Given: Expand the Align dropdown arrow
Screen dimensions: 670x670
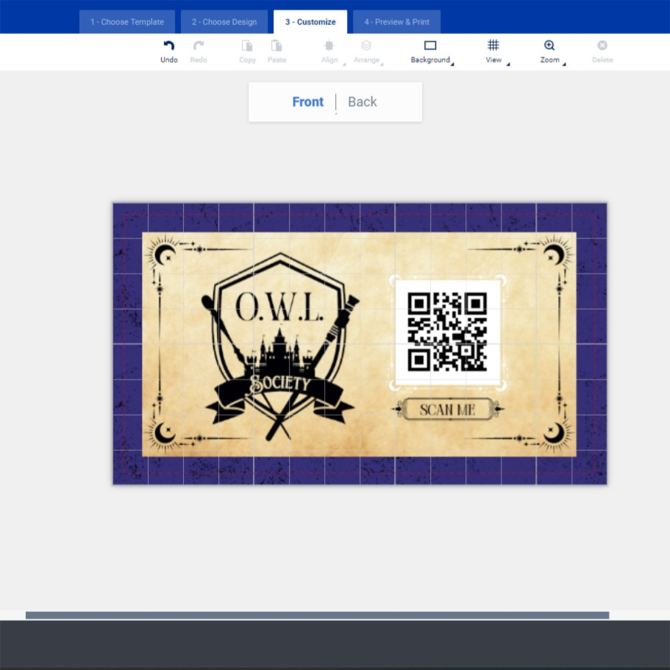Looking at the screenshot, I should [x=344, y=64].
